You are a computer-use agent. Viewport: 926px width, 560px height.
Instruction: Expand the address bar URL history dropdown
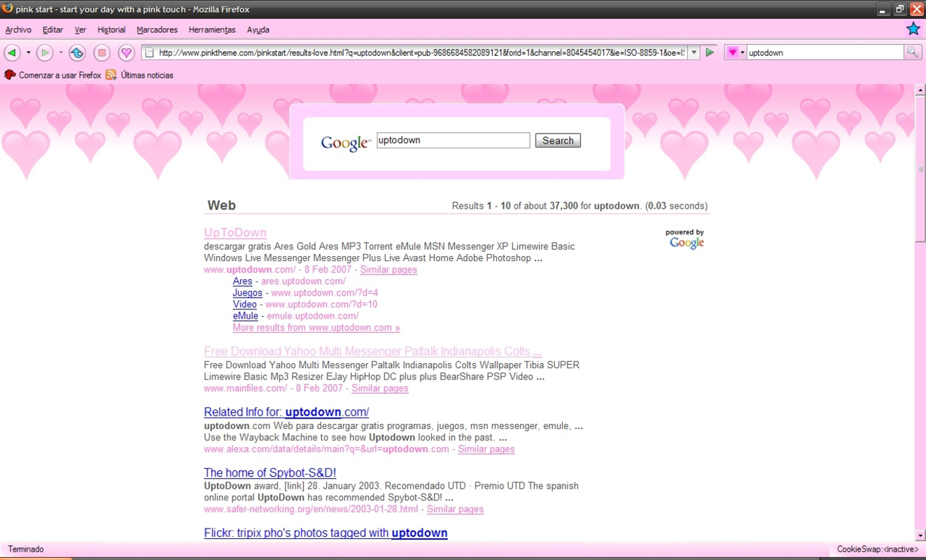click(694, 52)
